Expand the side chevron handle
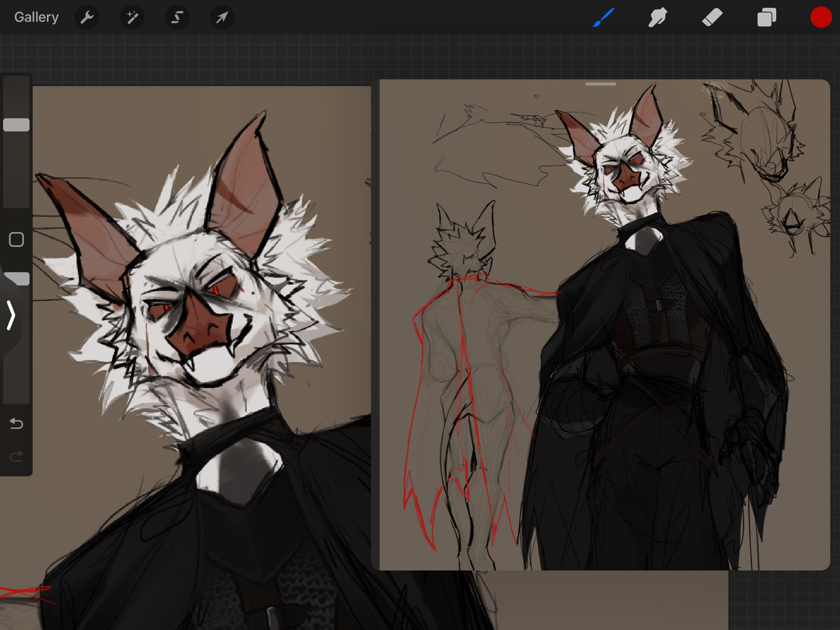 (11, 315)
